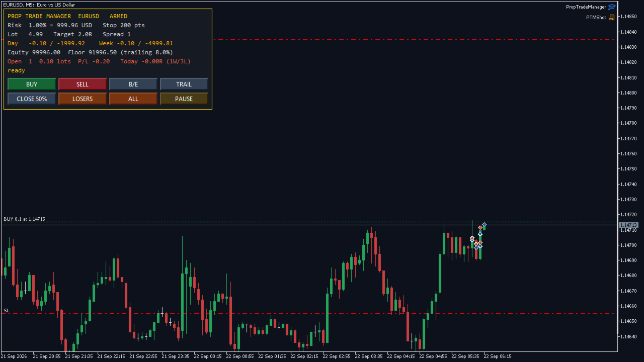644x362 pixels.
Task: Select the SL stop loss line label
Action: 7,311
